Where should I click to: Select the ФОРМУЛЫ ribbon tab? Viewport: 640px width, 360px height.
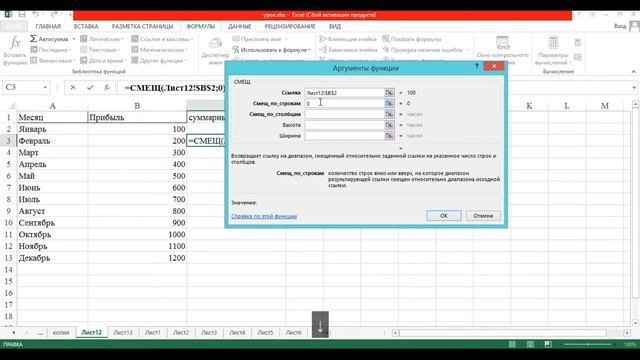(200, 26)
